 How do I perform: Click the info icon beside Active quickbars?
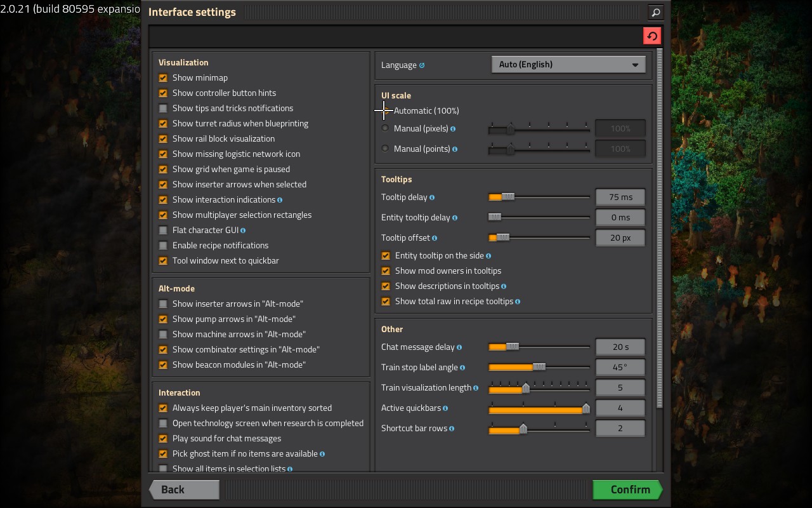click(445, 408)
